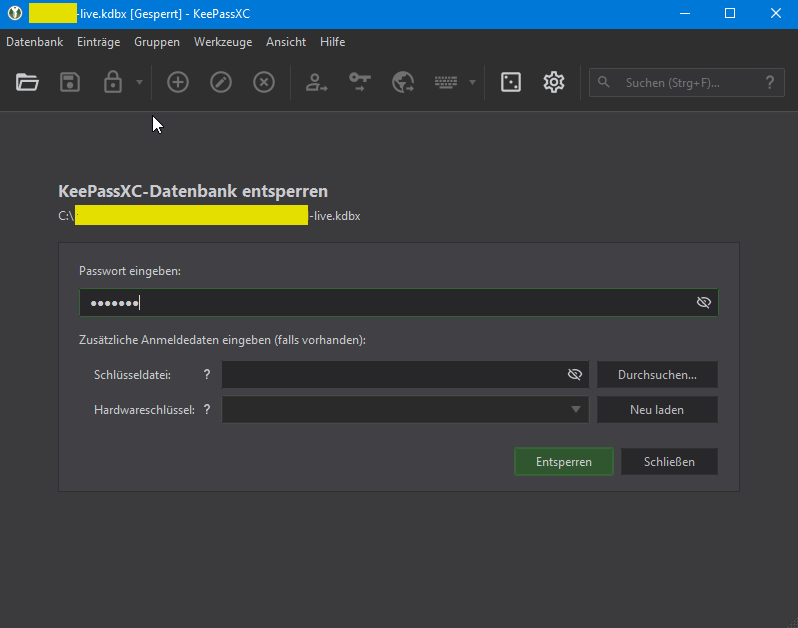Click the copy username icon
The image size is (798, 628).
click(316, 82)
